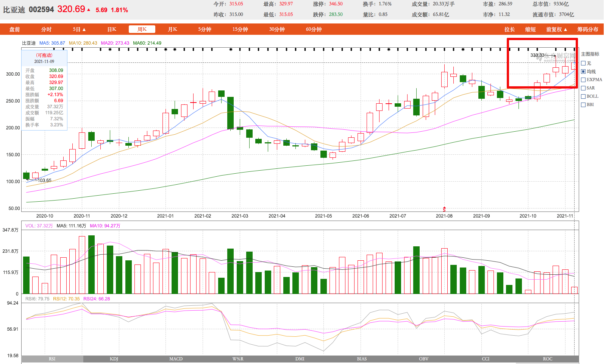Select the CCI indicator tab

[486, 359]
